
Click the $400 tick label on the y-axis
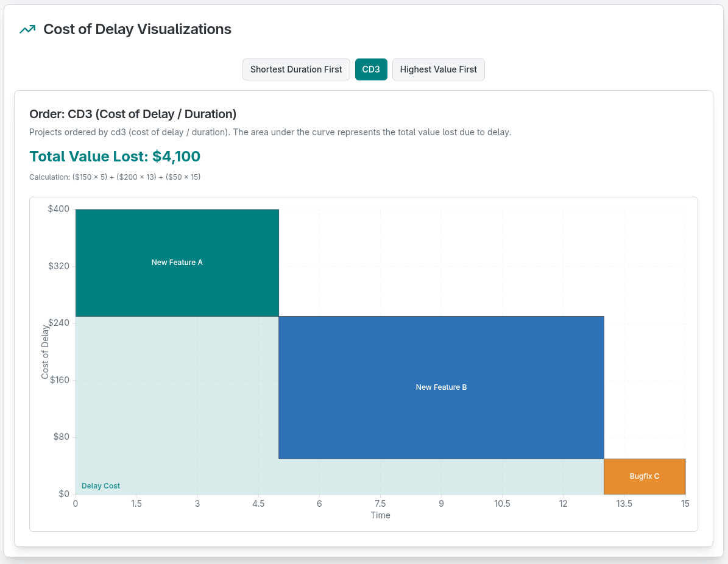point(57,208)
